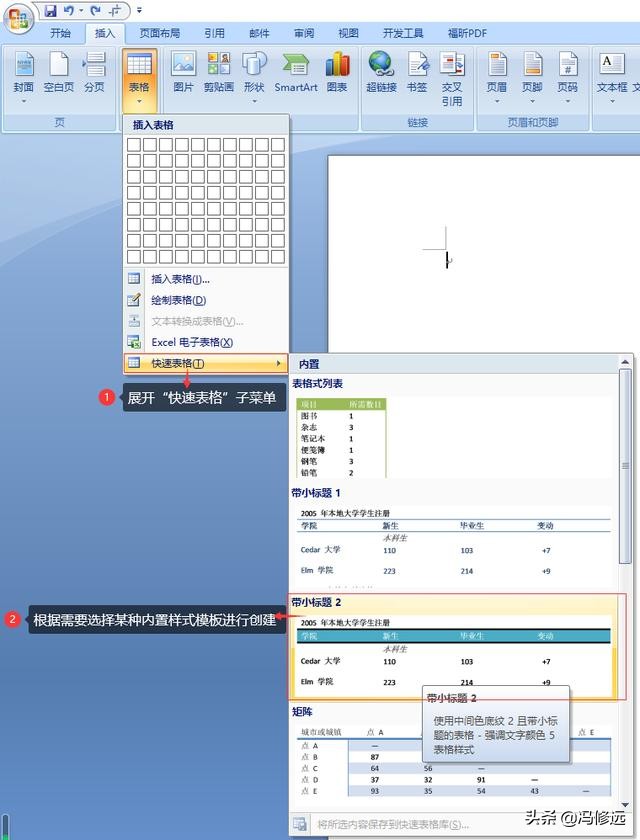The height and width of the screenshot is (840, 640).
Task: Choose 绘制表格(D) menu item
Action: click(x=206, y=300)
